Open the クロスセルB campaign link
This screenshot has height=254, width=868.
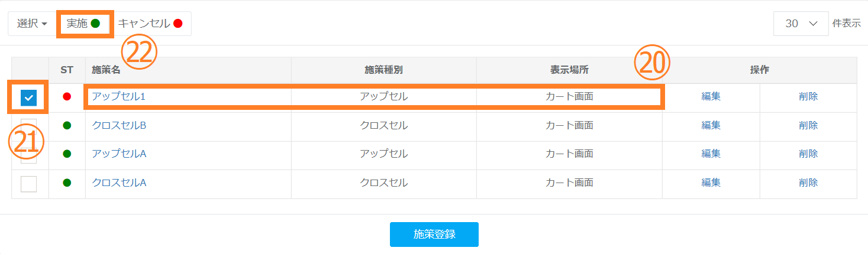[119, 125]
